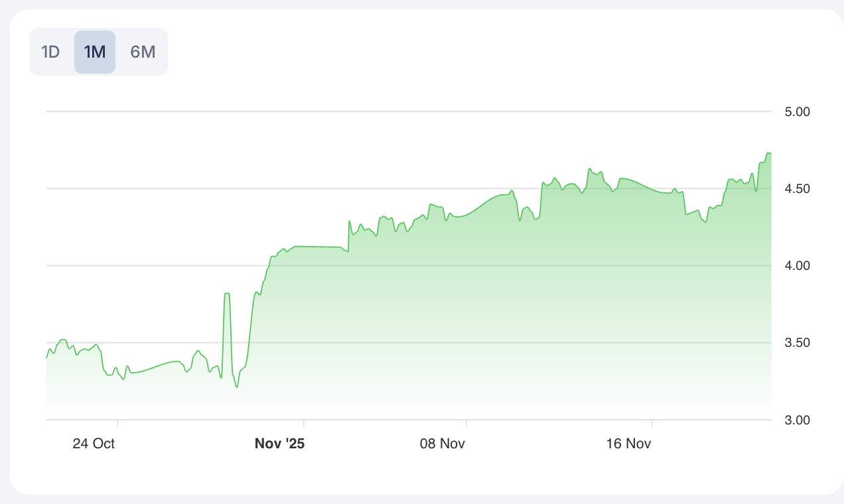This screenshot has width=844, height=504.
Task: Click the 3.00 y-axis label
Action: [798, 420]
